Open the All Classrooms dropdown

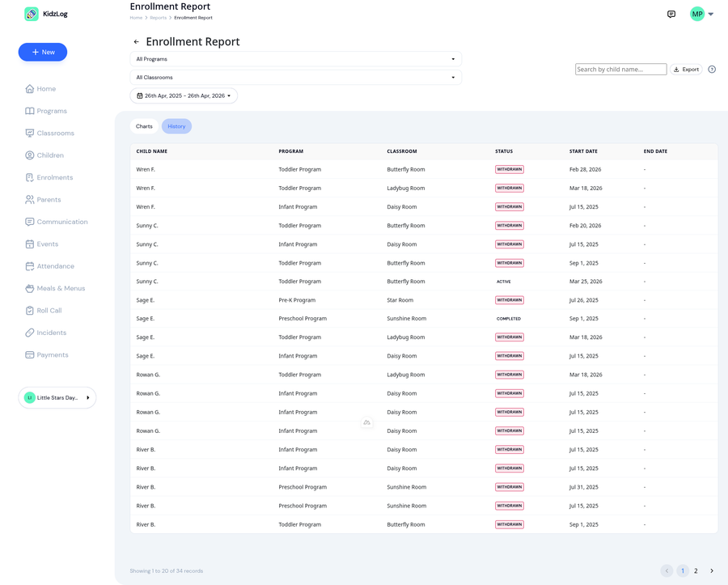click(296, 78)
